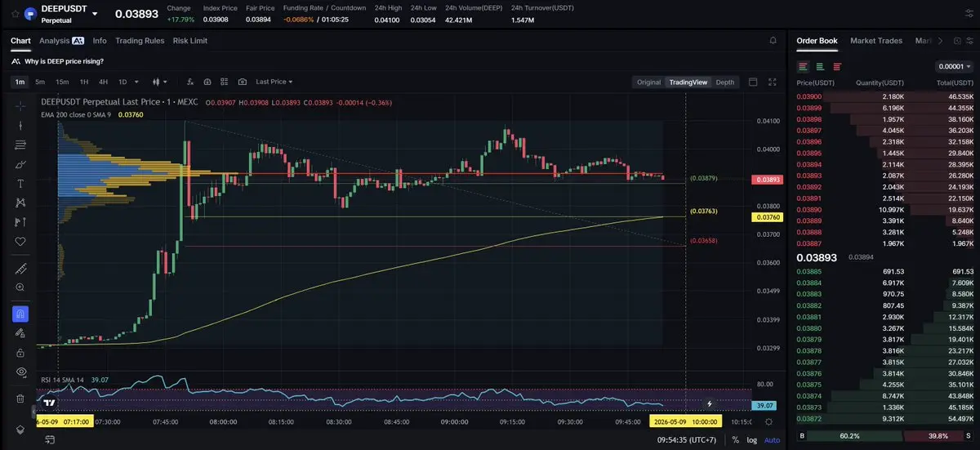Open chart settings gear icon near time axis

[x=768, y=421]
